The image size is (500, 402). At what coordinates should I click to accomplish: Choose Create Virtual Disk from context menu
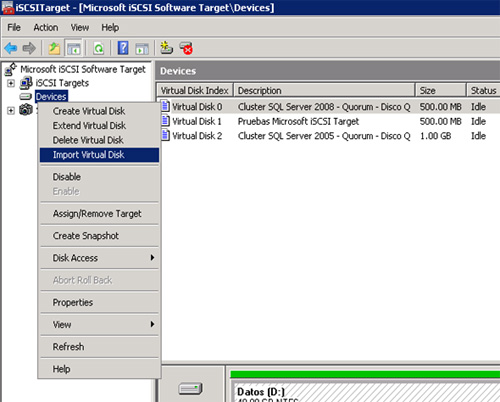(99, 111)
